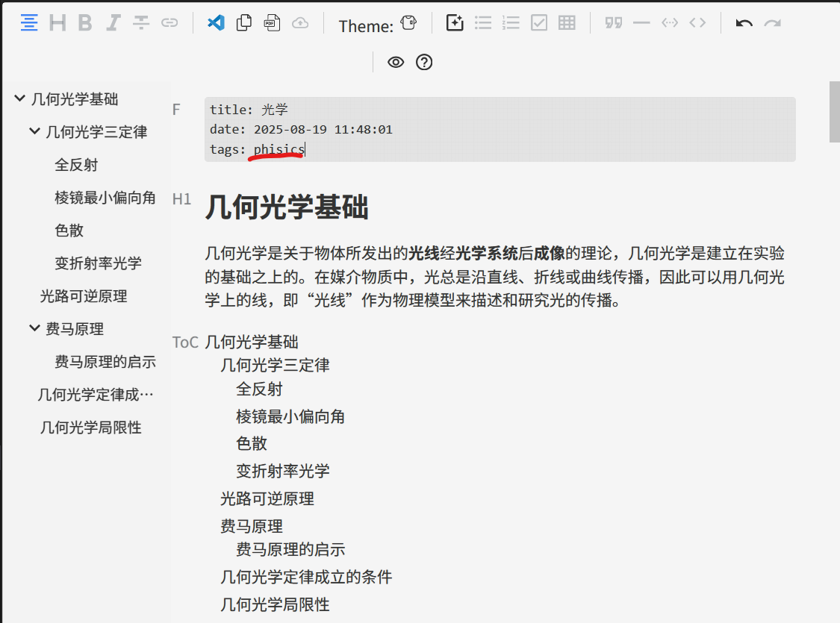
Task: Jump to 棱镜最小偏向角 in the ToC
Action: click(290, 416)
